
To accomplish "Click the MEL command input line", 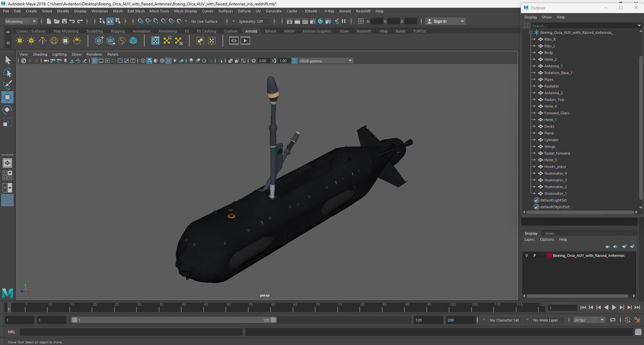I will [x=131, y=332].
